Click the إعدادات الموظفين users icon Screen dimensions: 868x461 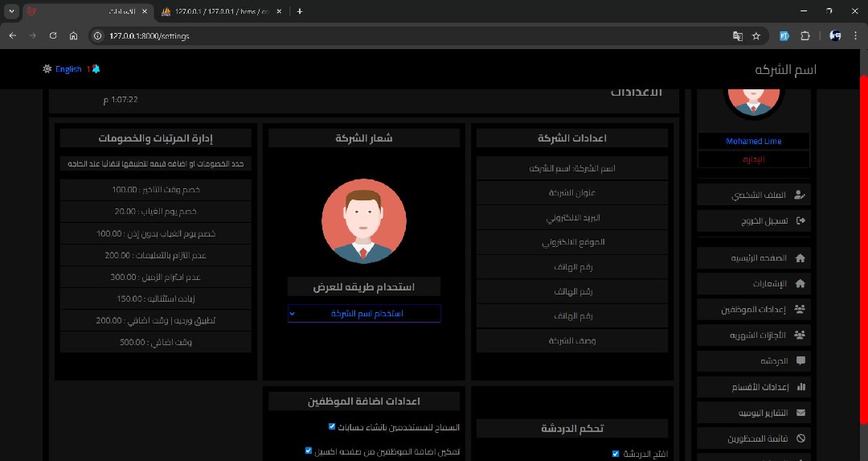800,309
